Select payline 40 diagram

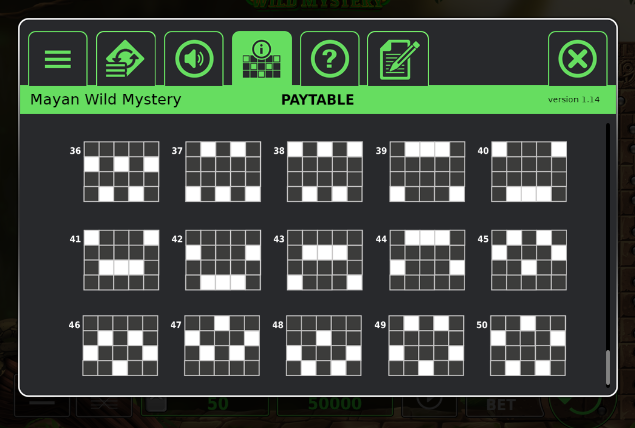(x=529, y=172)
